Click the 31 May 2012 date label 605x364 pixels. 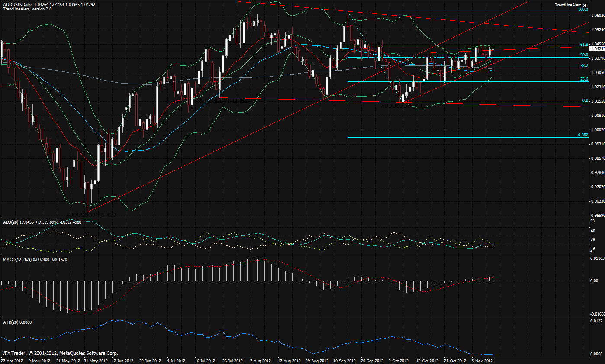[95, 360]
